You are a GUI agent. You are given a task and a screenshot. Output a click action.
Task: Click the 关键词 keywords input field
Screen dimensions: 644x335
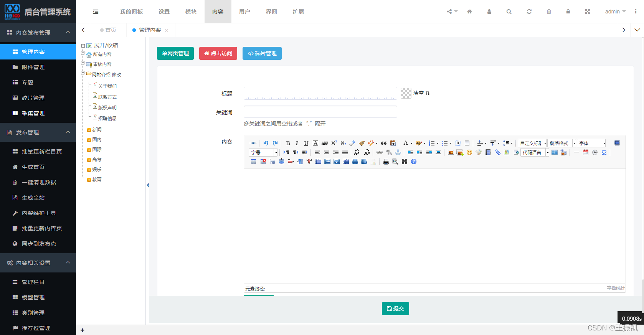point(320,112)
